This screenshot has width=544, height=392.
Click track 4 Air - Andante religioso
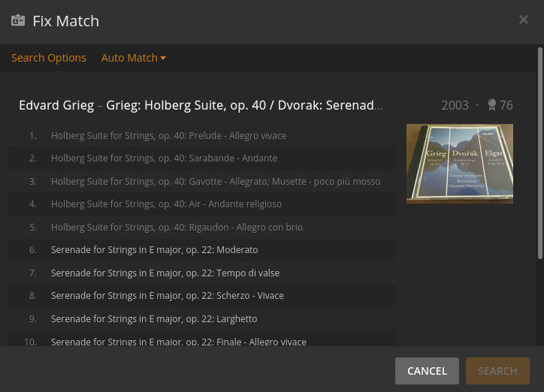click(x=166, y=204)
